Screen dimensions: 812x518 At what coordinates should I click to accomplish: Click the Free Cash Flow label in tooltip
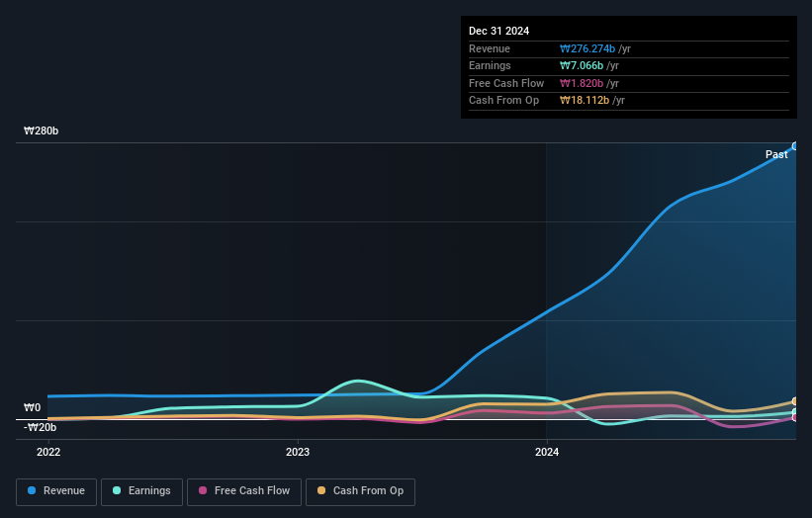click(x=506, y=83)
